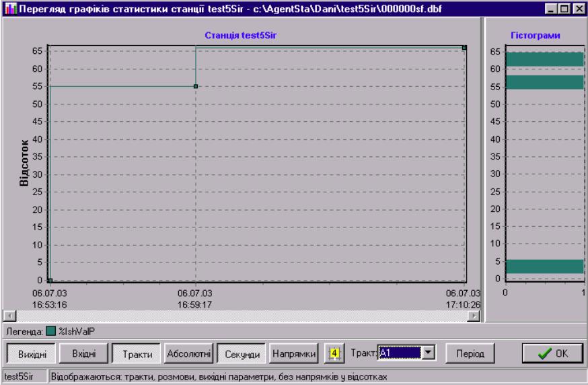588x385 pixels.
Task: Click the Період button
Action: pos(470,353)
